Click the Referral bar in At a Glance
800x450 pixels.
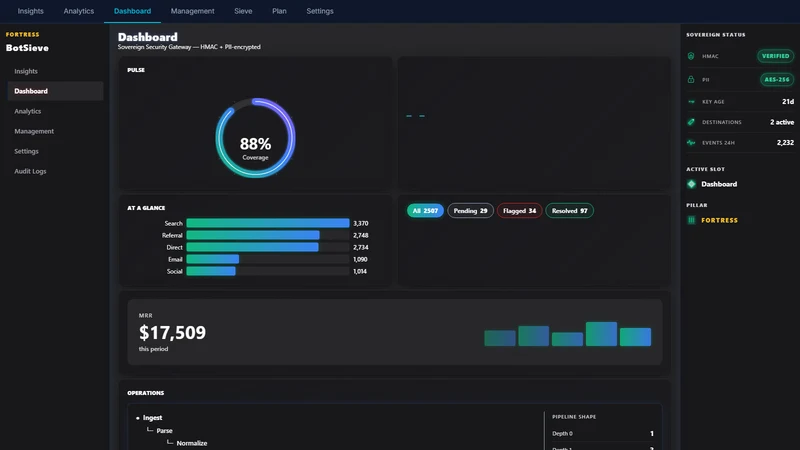(x=253, y=235)
